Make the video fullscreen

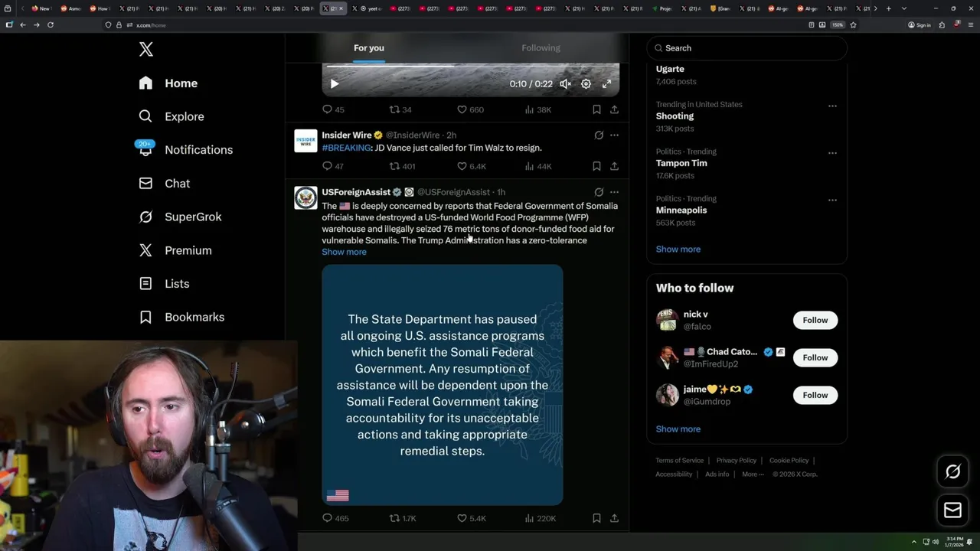606,84
